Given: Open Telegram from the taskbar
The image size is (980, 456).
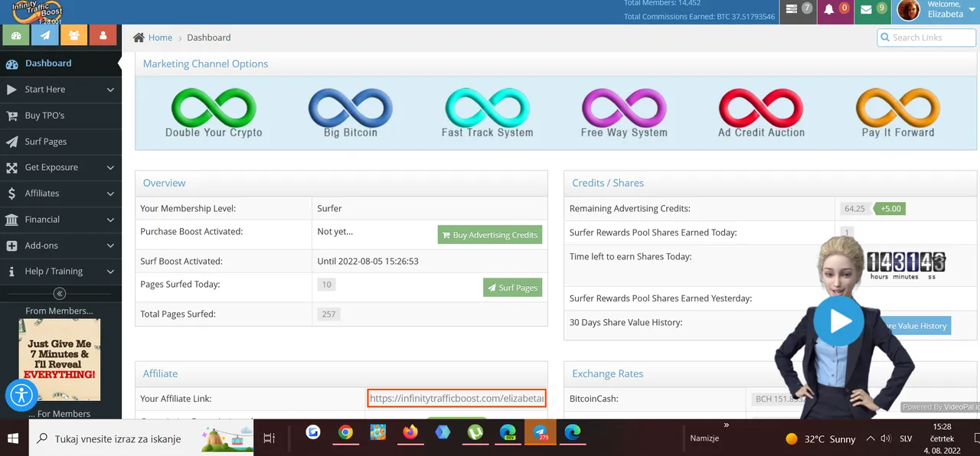Looking at the screenshot, I should (x=541, y=433).
